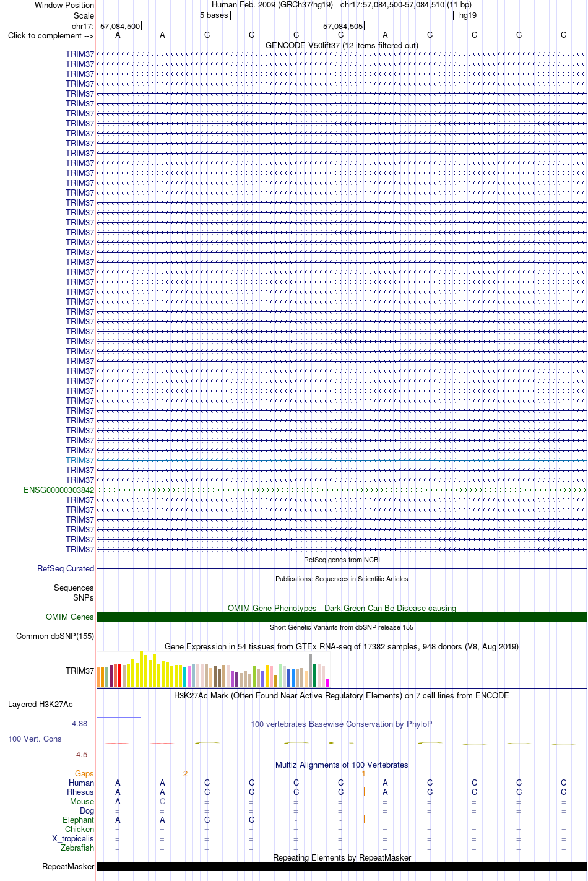Click the orange '2' in the Gaps row
The image size is (588, 881).
pos(185,773)
